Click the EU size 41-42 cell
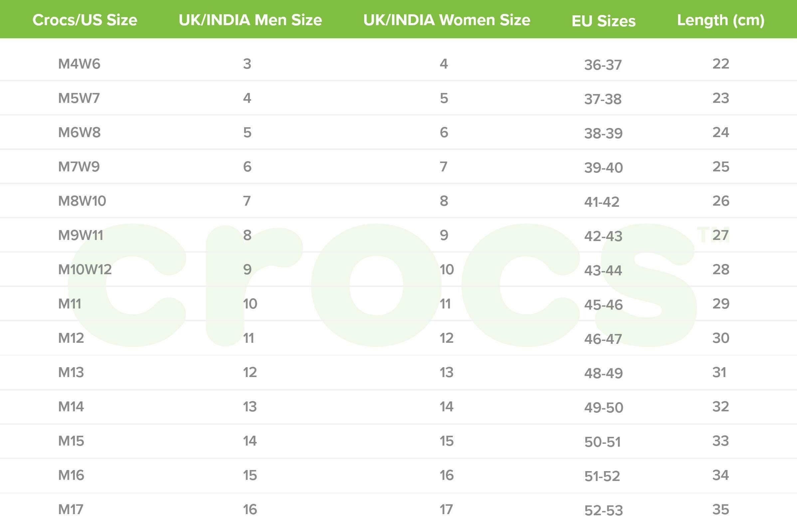This screenshot has width=797, height=532. tap(602, 202)
